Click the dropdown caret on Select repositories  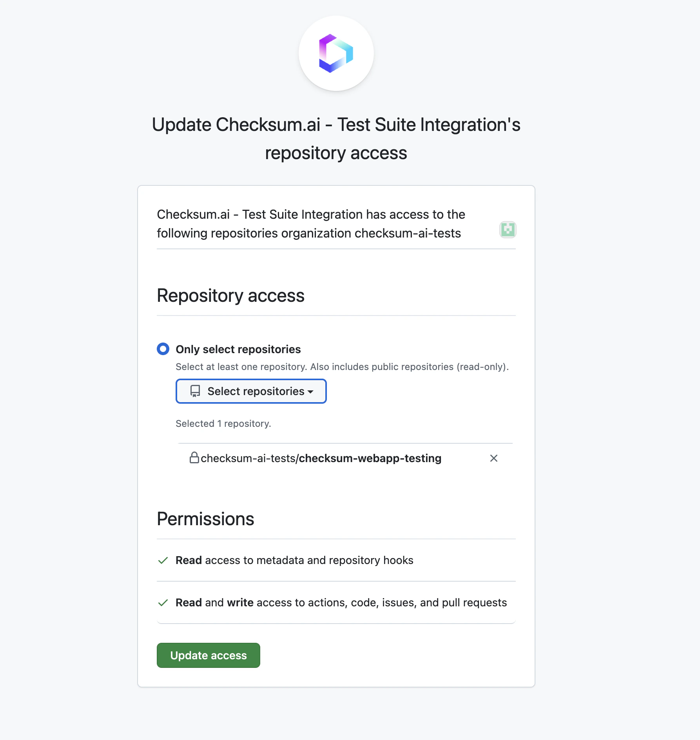310,391
